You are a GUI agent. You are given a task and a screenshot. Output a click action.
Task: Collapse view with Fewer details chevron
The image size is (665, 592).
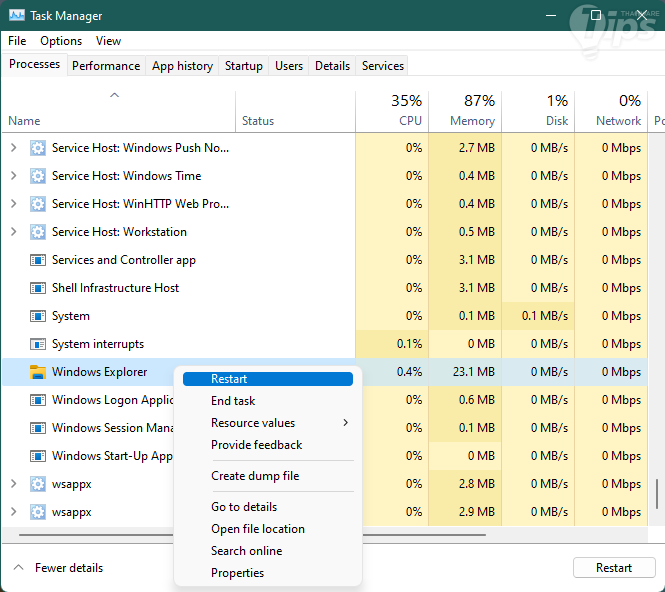(x=18, y=567)
